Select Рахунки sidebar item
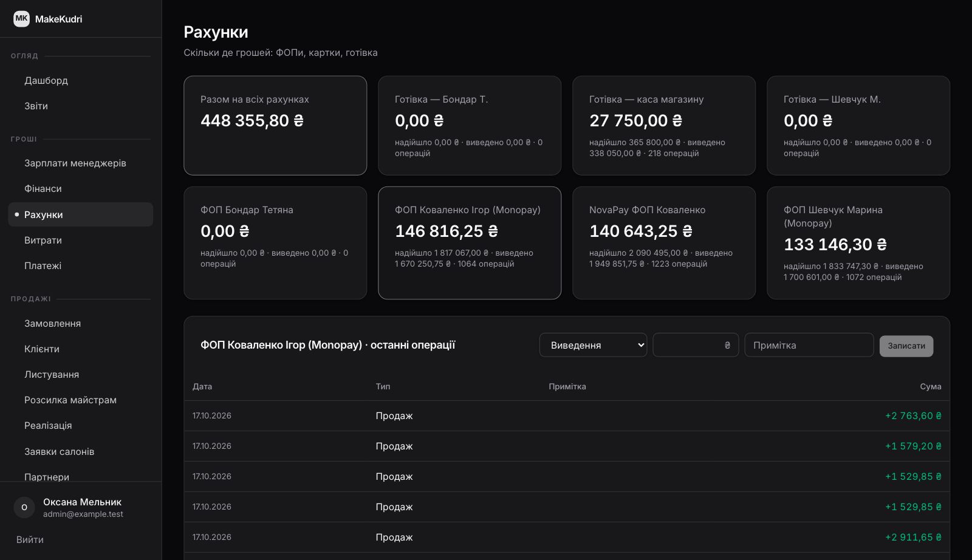Image resolution: width=972 pixels, height=560 pixels. (x=80, y=214)
